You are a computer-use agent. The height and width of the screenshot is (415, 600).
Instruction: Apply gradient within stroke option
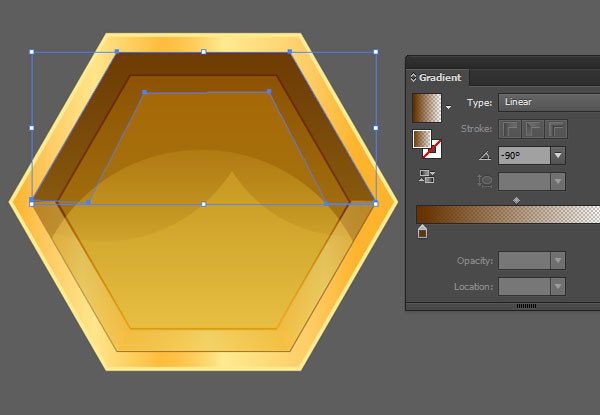click(x=509, y=129)
